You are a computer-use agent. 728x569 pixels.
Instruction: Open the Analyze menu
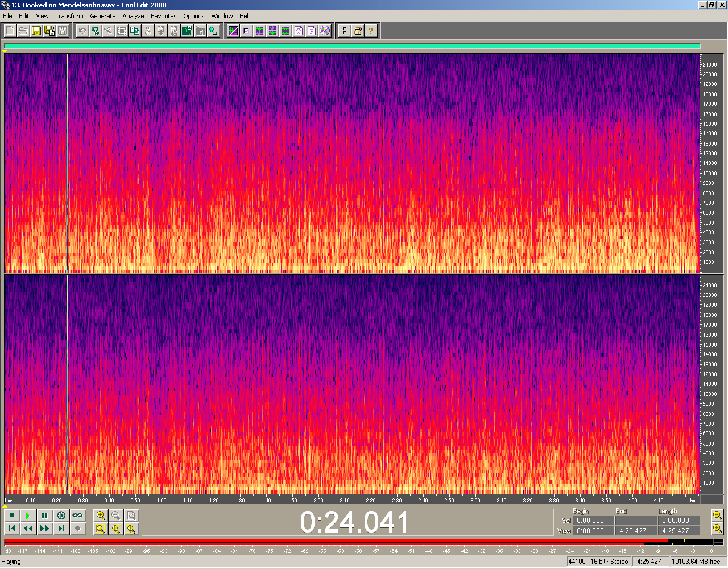click(133, 16)
